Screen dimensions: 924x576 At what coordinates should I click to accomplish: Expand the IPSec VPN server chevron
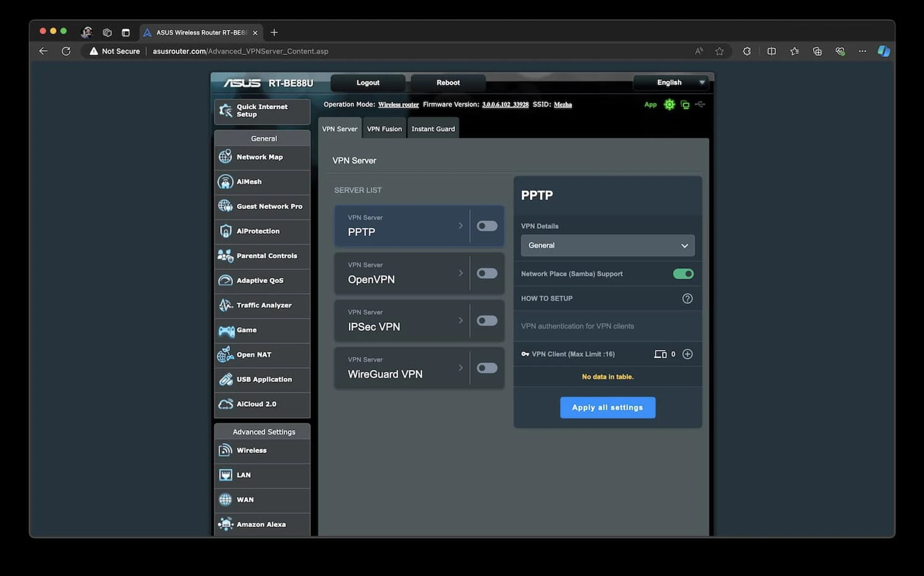point(461,320)
